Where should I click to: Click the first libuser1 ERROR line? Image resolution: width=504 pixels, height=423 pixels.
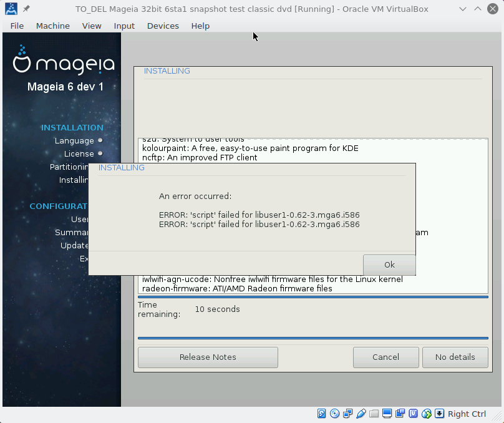pyautogui.click(x=259, y=215)
